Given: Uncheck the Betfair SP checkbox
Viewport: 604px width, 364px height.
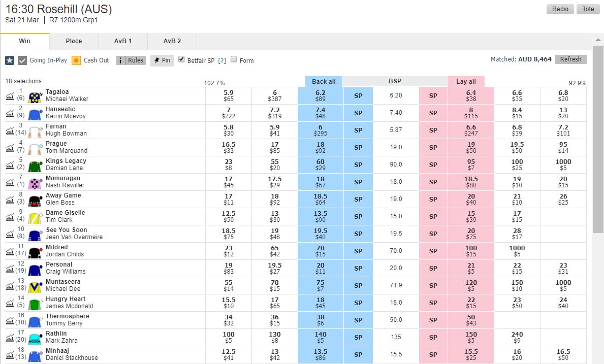Looking at the screenshot, I should point(182,59).
